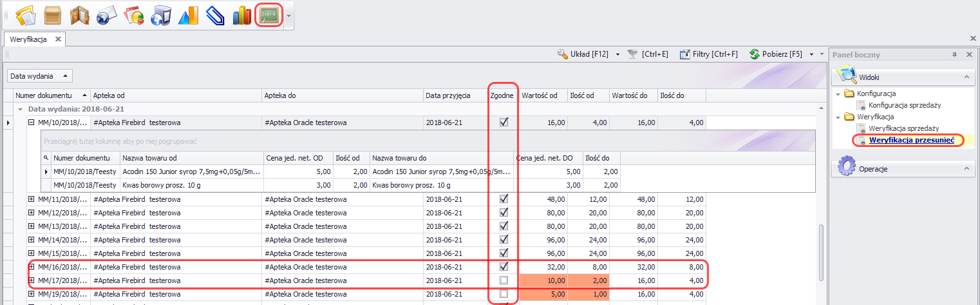The image size is (980, 305).
Task: Click the wallet toolbar icon
Action: click(x=80, y=15)
